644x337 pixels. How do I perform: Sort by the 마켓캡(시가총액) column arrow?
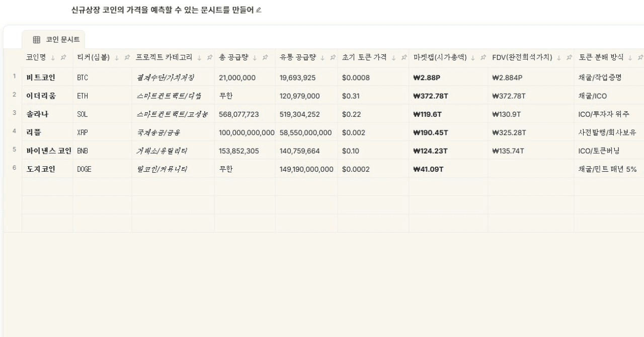click(x=472, y=58)
